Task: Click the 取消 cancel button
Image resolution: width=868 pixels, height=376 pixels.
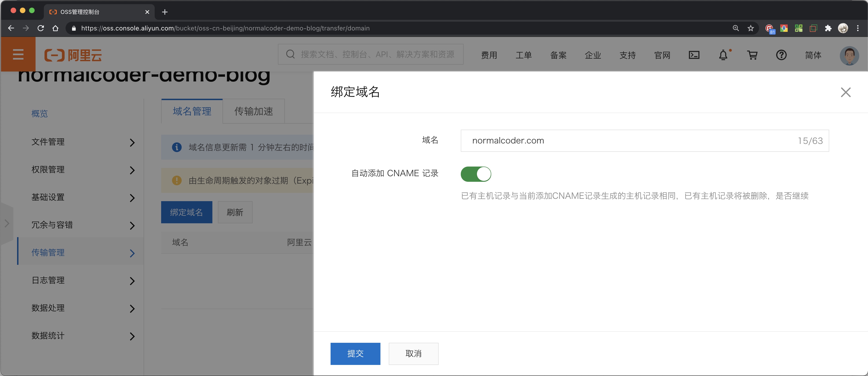Action: tap(413, 353)
